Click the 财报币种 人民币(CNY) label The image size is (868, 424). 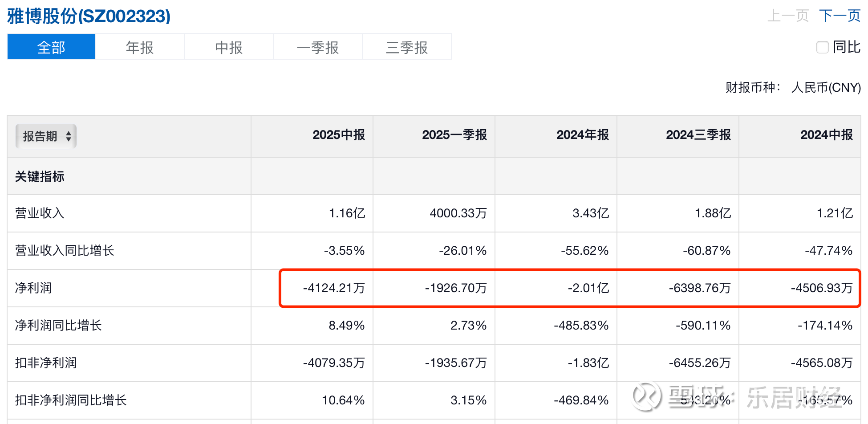[x=793, y=87]
